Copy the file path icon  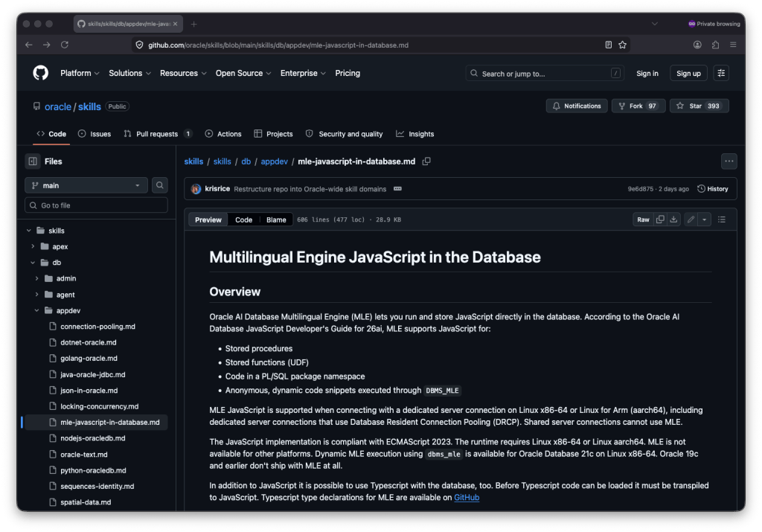click(x=426, y=161)
